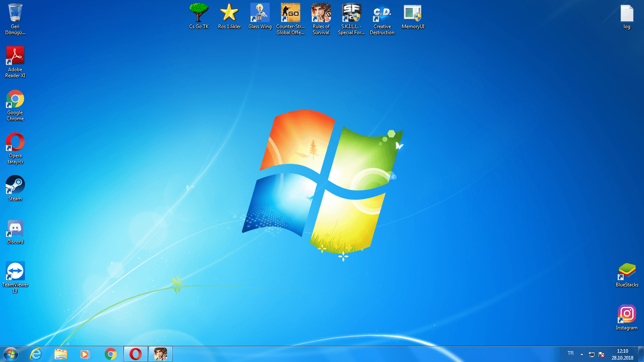Select the log text file icon

627,16
